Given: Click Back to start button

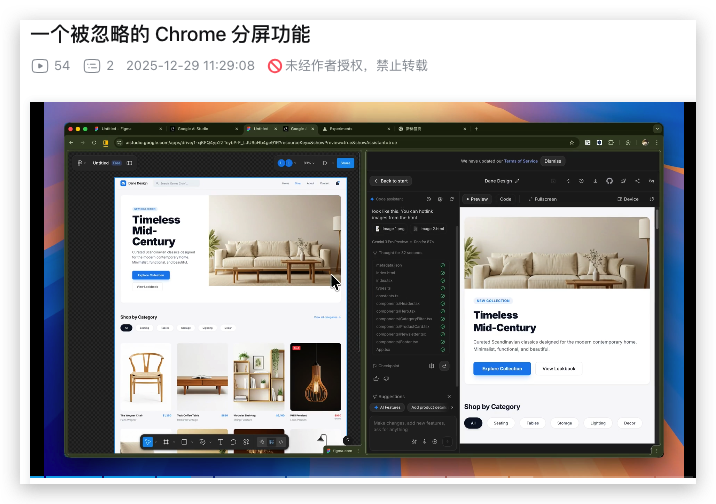Looking at the screenshot, I should click(391, 181).
